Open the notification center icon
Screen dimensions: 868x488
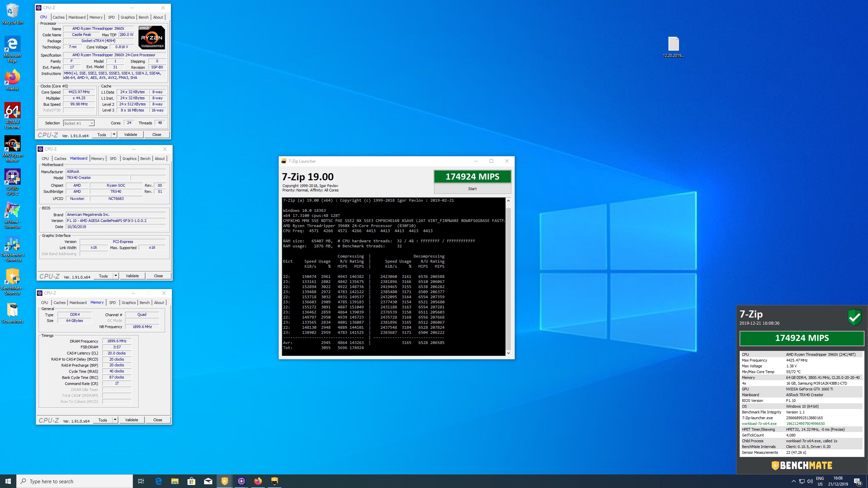coord(858,481)
